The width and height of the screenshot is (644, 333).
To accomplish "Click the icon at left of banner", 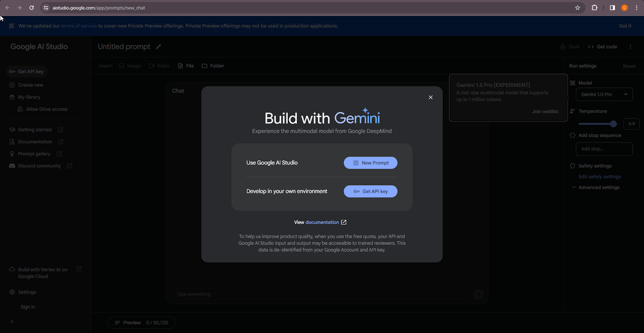I will [11, 26].
